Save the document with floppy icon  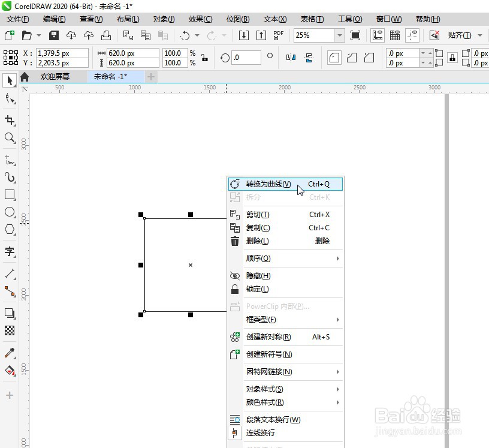coord(54,35)
